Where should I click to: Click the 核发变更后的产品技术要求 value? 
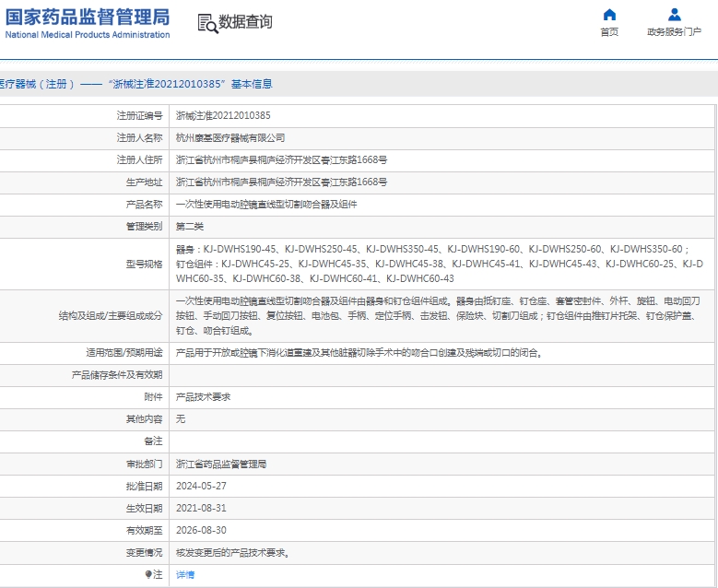232,553
